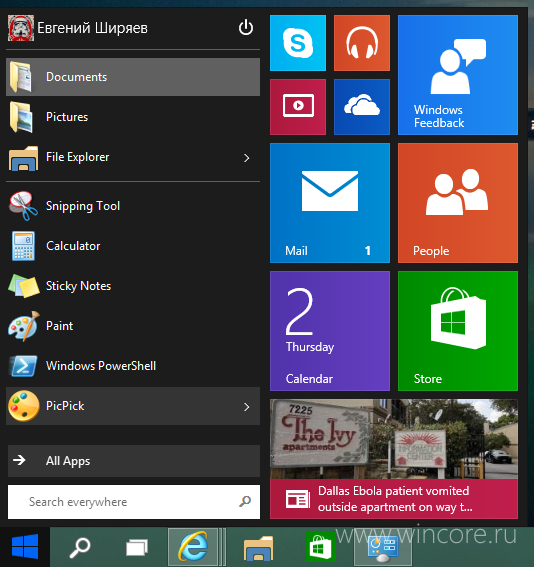534x567 pixels.
Task: Open taskbar Search magnifier icon
Action: click(80, 547)
